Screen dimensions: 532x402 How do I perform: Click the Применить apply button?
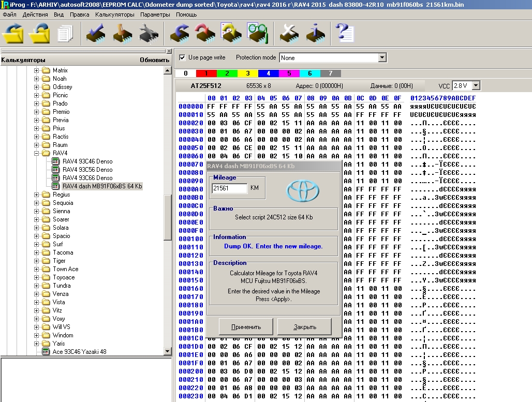pyautogui.click(x=246, y=326)
